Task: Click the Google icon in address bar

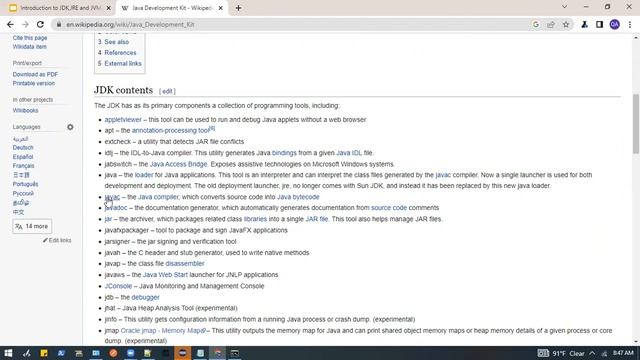Action: [536, 24]
